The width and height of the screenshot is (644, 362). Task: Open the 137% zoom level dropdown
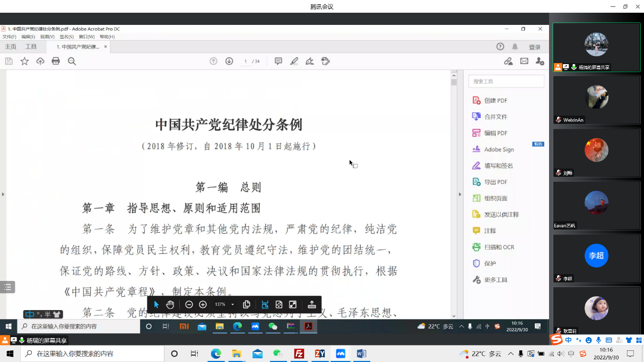pyautogui.click(x=232, y=305)
